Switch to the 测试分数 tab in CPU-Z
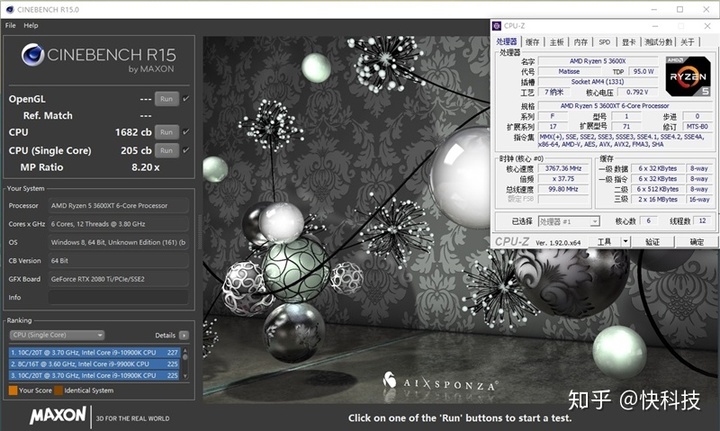 [658, 42]
